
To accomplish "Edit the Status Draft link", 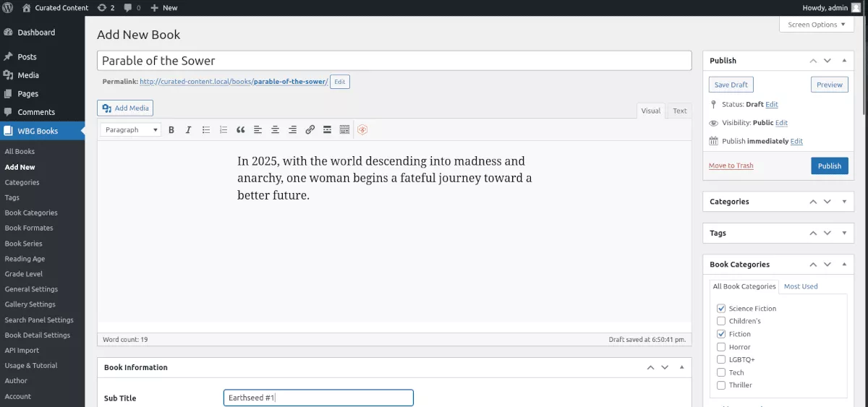I will pyautogui.click(x=772, y=105).
